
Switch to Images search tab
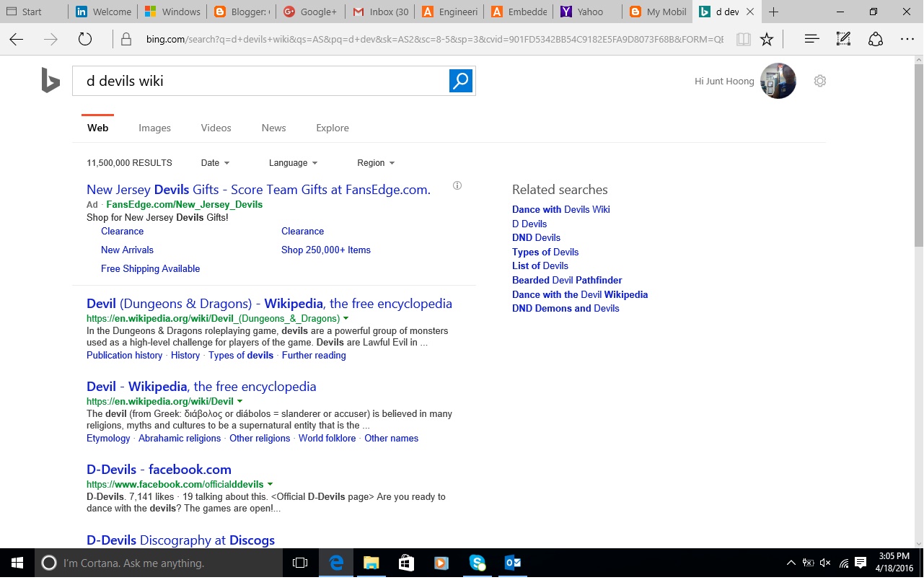(x=154, y=128)
